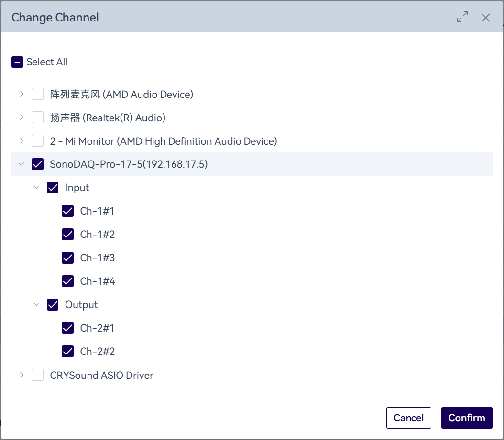504x440 pixels.
Task: Close the Change Channel dialog
Action: point(486,18)
